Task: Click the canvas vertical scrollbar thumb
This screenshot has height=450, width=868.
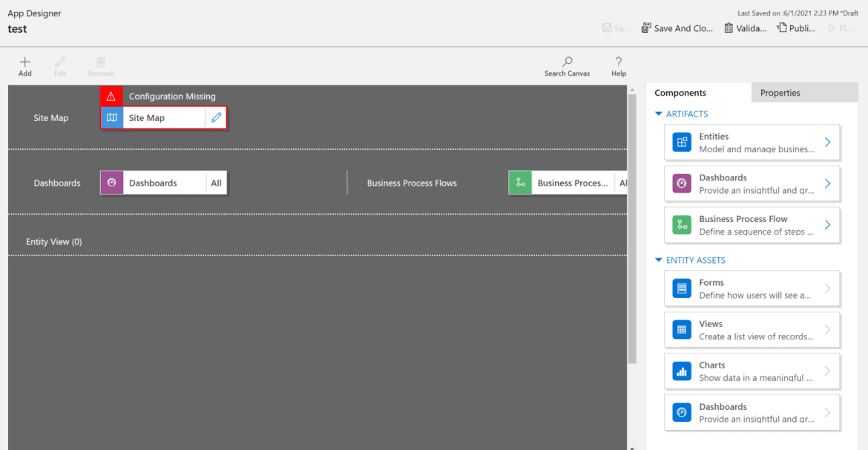Action: coord(632,228)
